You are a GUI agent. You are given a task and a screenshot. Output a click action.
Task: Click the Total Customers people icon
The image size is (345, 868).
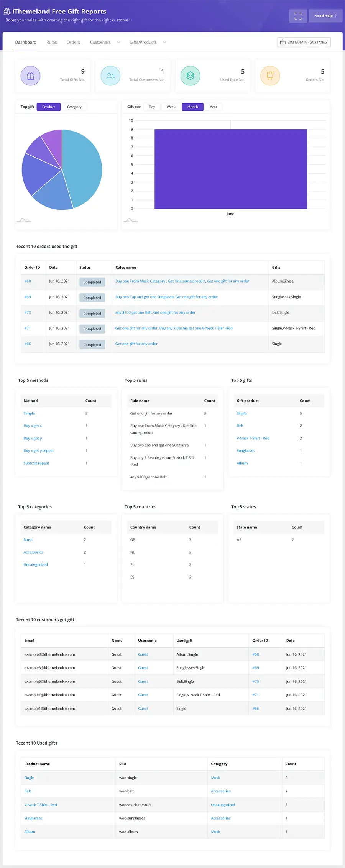pos(110,76)
